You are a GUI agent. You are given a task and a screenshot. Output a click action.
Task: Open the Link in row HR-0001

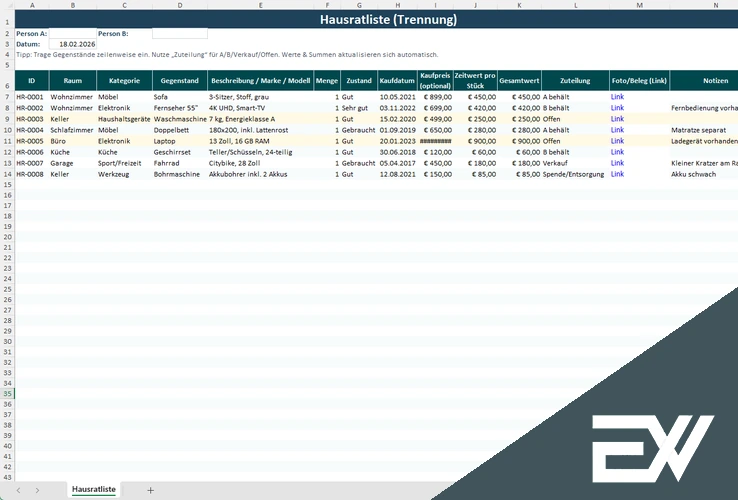click(x=617, y=97)
